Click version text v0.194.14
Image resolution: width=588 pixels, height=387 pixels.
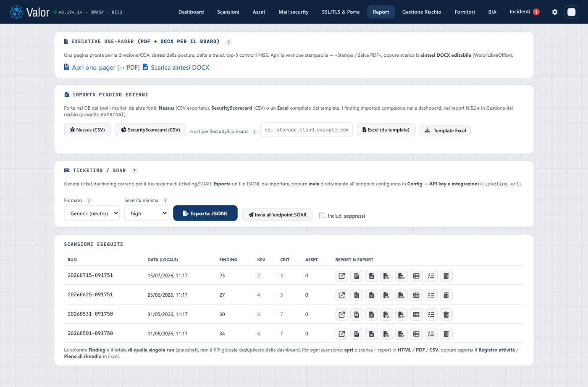(x=71, y=13)
